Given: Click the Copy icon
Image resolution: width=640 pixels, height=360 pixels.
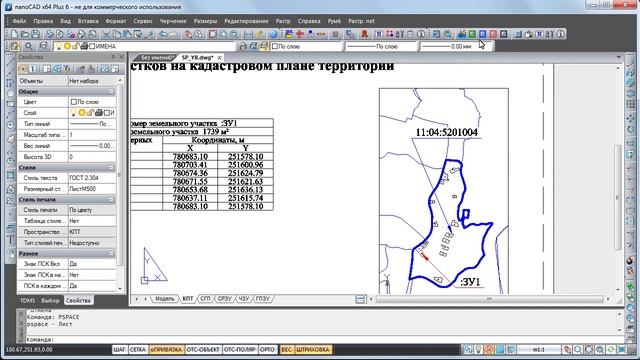Looking at the screenshot, I should [117, 34].
